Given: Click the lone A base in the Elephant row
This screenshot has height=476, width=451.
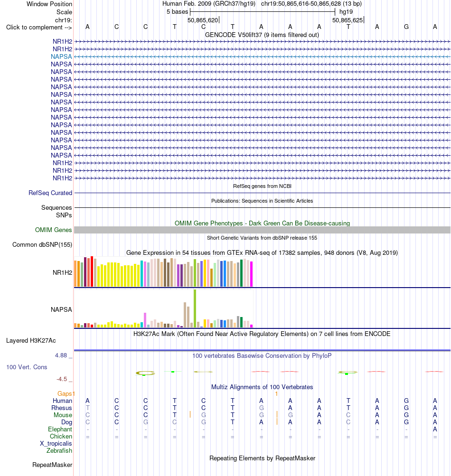Looking at the screenshot, I should [x=435, y=429].
